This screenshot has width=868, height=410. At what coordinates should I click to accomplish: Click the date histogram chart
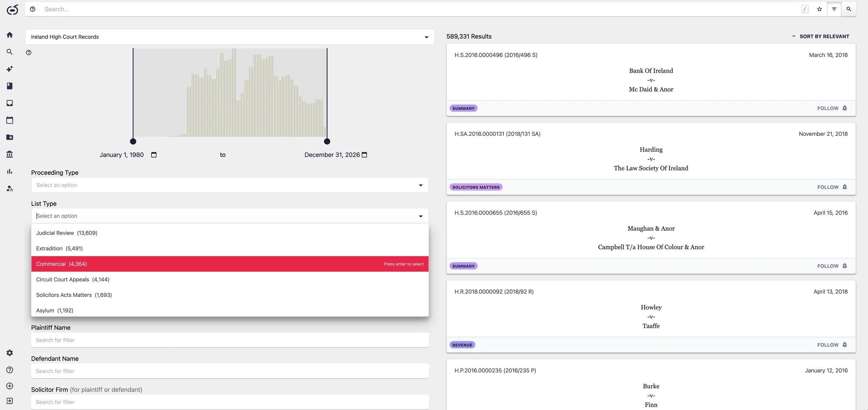click(x=230, y=92)
